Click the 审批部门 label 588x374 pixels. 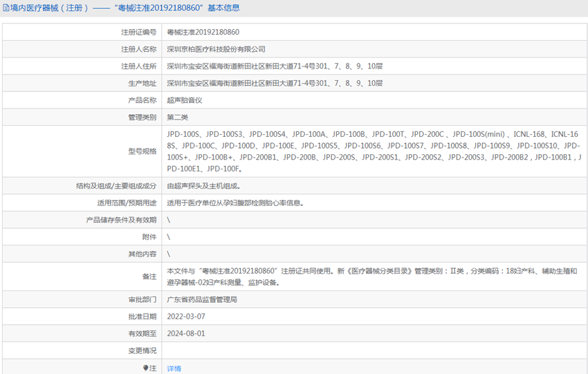click(x=142, y=299)
